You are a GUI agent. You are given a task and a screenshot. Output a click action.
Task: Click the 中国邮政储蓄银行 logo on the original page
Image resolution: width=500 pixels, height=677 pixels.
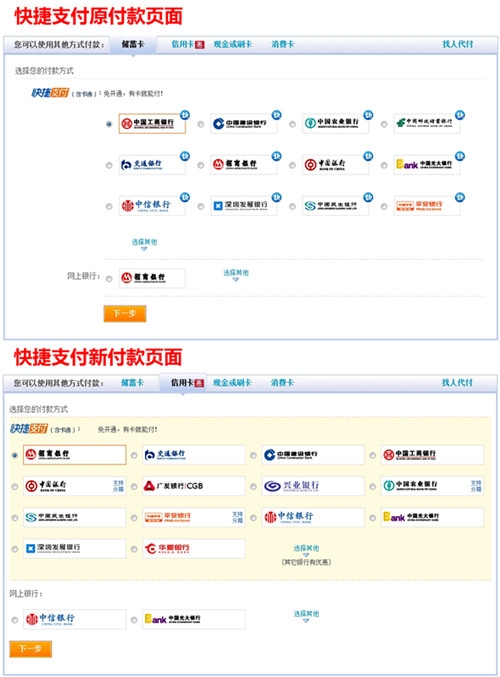[427, 124]
